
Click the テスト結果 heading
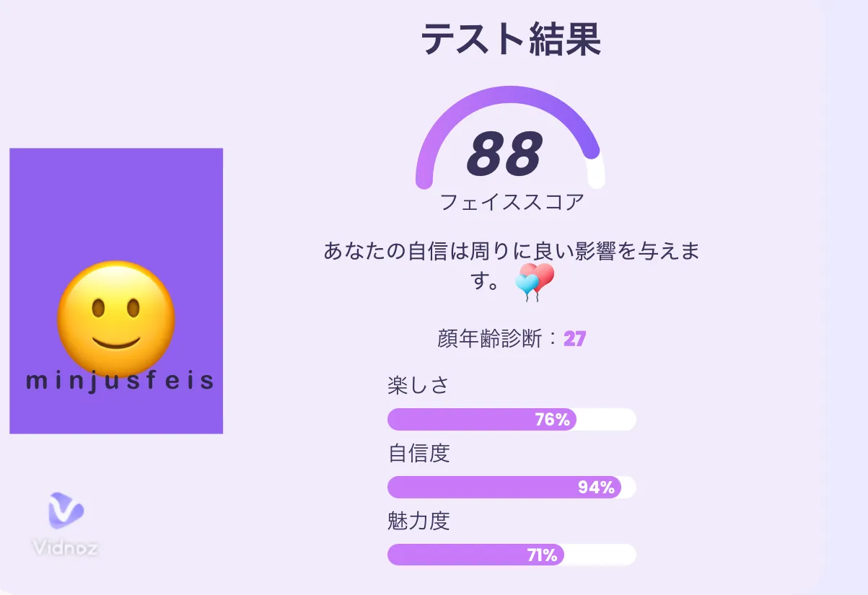click(x=511, y=38)
